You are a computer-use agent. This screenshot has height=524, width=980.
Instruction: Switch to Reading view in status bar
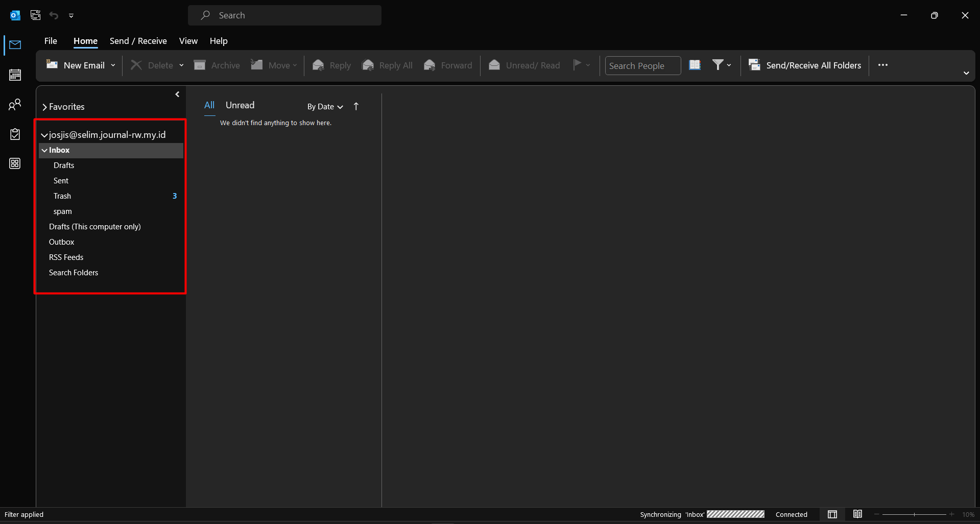click(857, 514)
